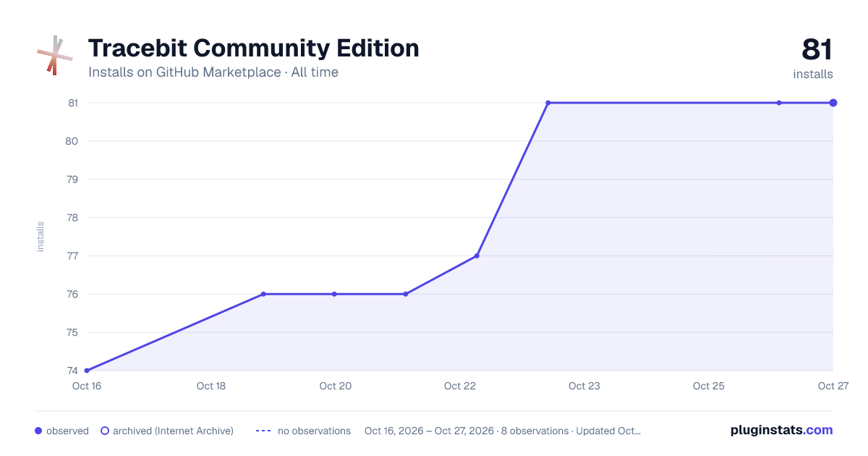Click the x-axis label Oct 20
Viewport: 868px width, 456px height.
point(336,386)
